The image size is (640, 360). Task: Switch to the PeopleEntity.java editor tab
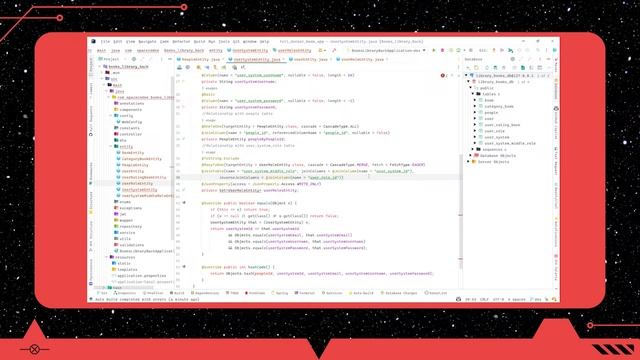(x=200, y=59)
